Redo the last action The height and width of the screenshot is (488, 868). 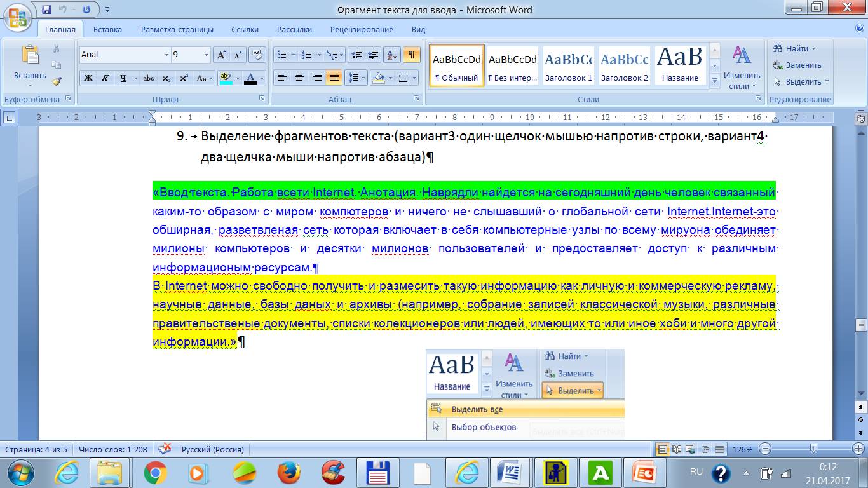86,10
